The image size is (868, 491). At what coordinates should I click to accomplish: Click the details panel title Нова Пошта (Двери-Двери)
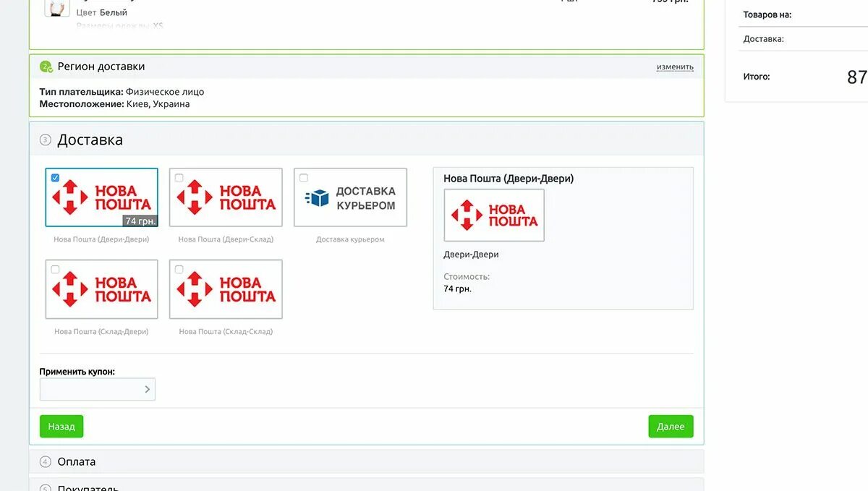coord(509,179)
